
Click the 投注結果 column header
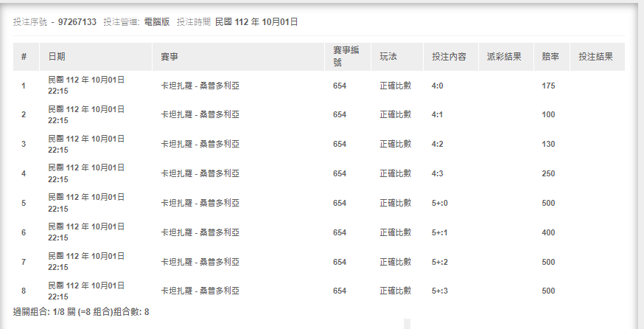click(596, 57)
